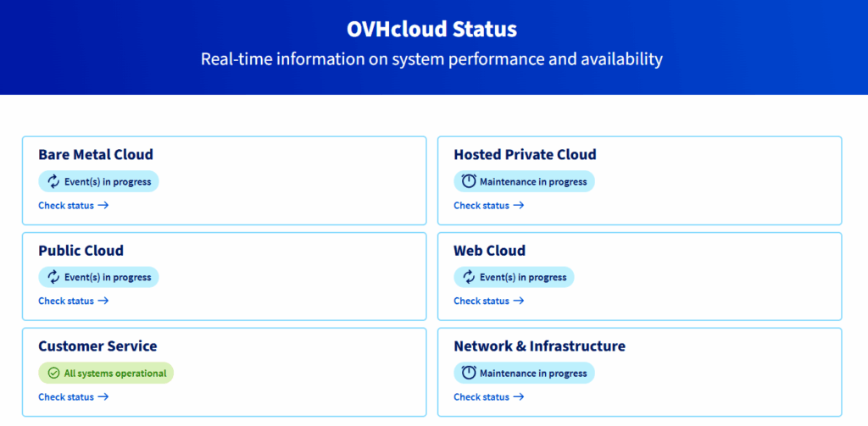Click Maintenance in progress text under Network & Infrastructure
This screenshot has width=868, height=426.
pos(533,373)
